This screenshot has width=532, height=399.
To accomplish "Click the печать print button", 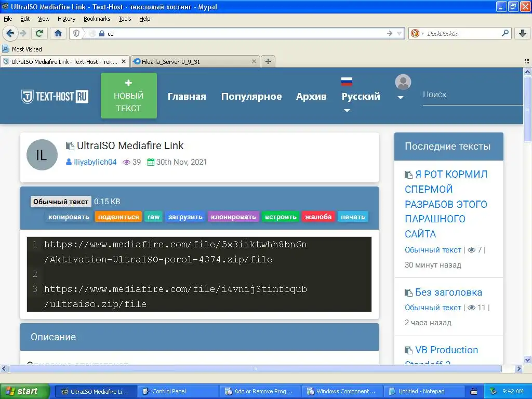I will tap(353, 217).
